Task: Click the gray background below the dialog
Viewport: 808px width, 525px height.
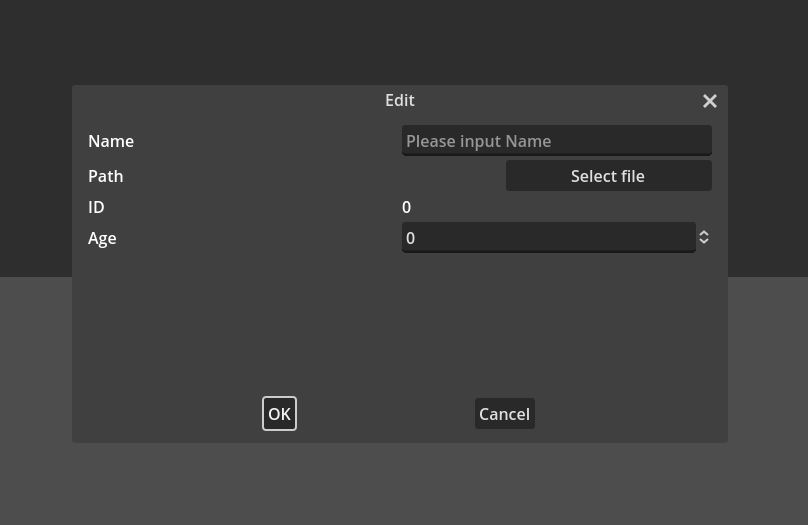Action: (400, 485)
